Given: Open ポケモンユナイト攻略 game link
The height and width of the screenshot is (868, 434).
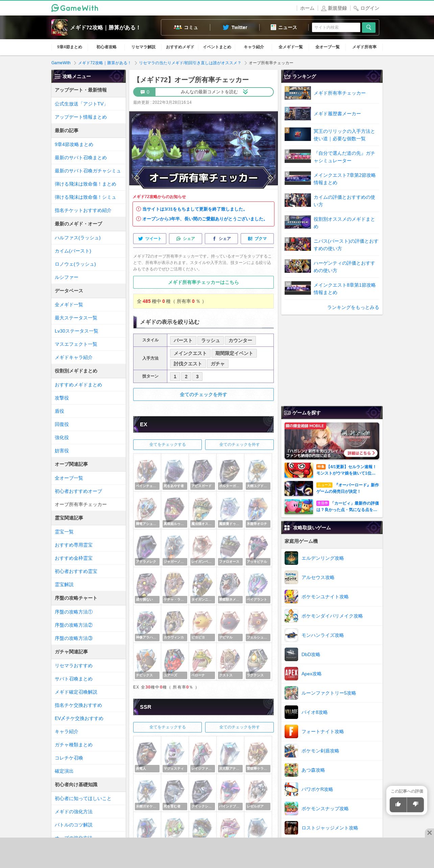Looking at the screenshot, I should (x=325, y=597).
